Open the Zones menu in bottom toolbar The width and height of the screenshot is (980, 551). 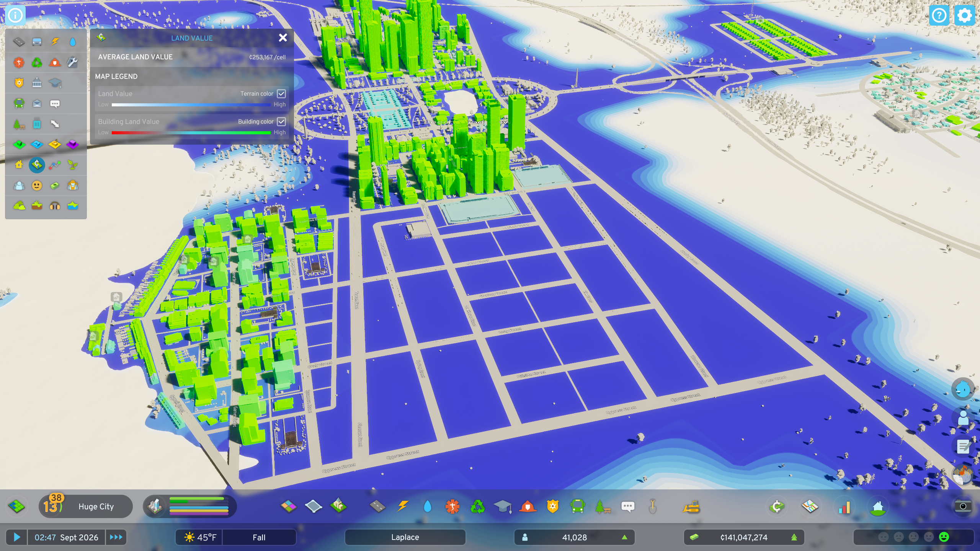click(288, 507)
